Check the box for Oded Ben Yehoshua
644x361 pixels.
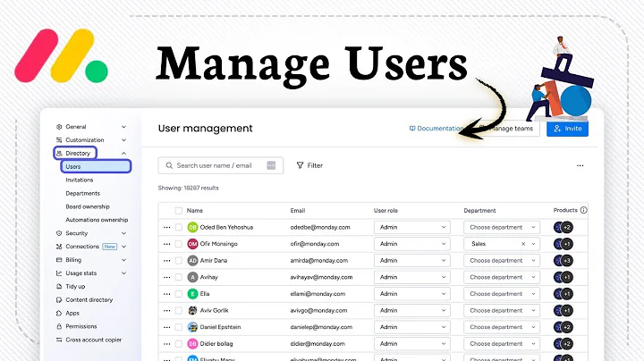[x=179, y=227]
